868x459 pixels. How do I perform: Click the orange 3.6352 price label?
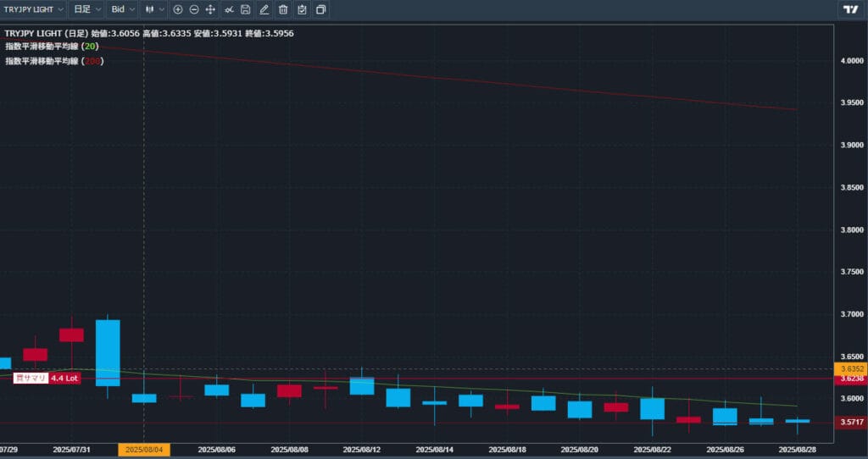tap(851, 369)
